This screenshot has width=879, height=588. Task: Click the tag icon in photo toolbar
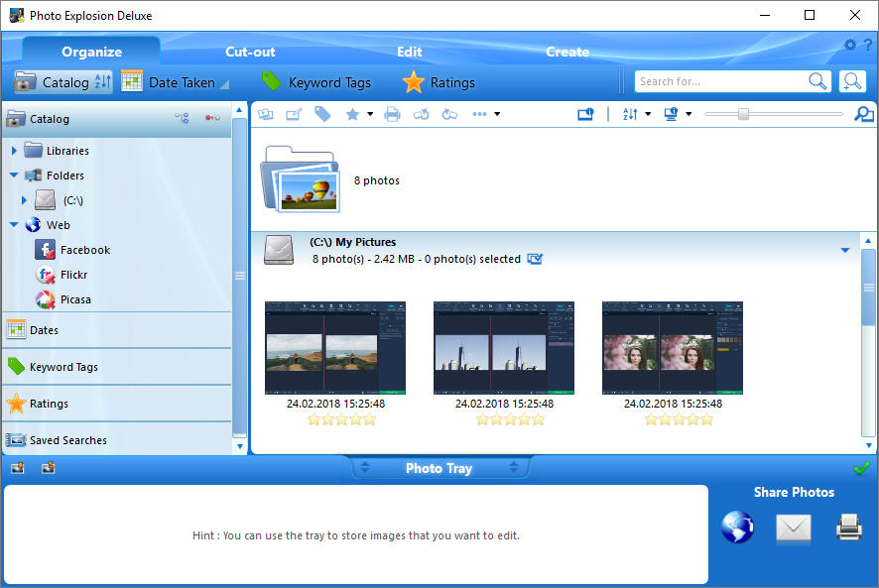(322, 114)
